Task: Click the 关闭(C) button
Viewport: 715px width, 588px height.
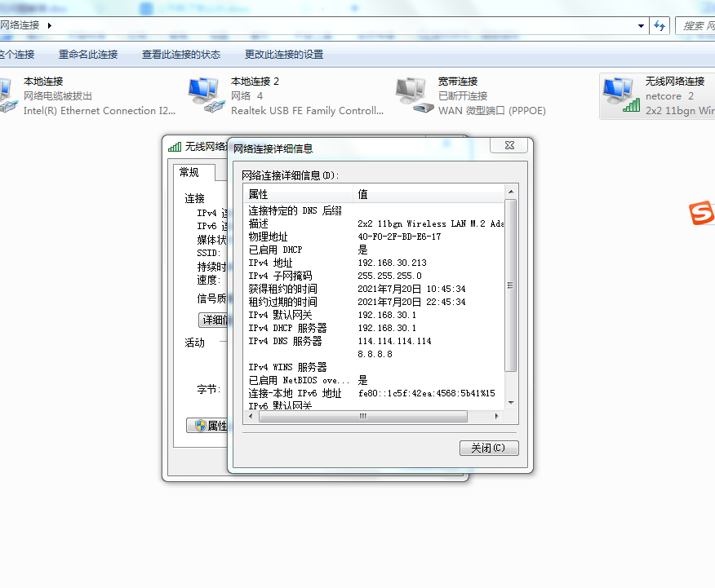Action: [489, 448]
